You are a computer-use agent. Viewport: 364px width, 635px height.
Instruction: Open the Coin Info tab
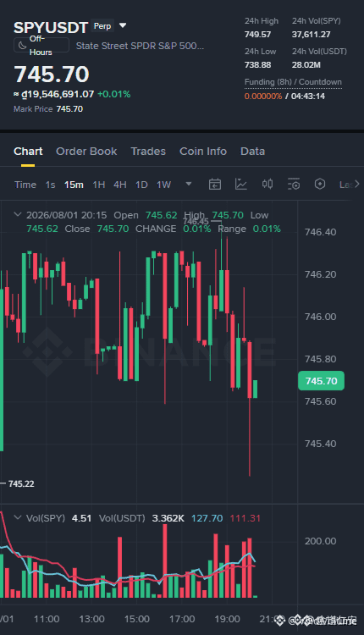(203, 151)
